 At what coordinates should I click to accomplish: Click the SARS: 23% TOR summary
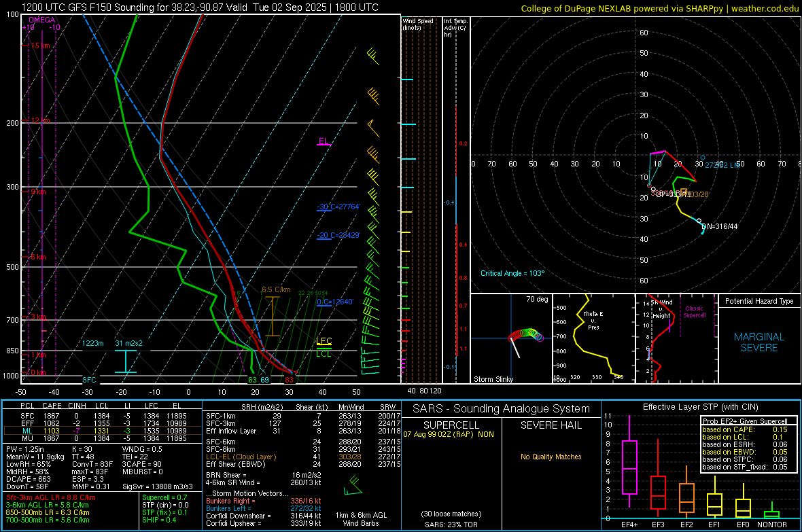[x=451, y=525]
